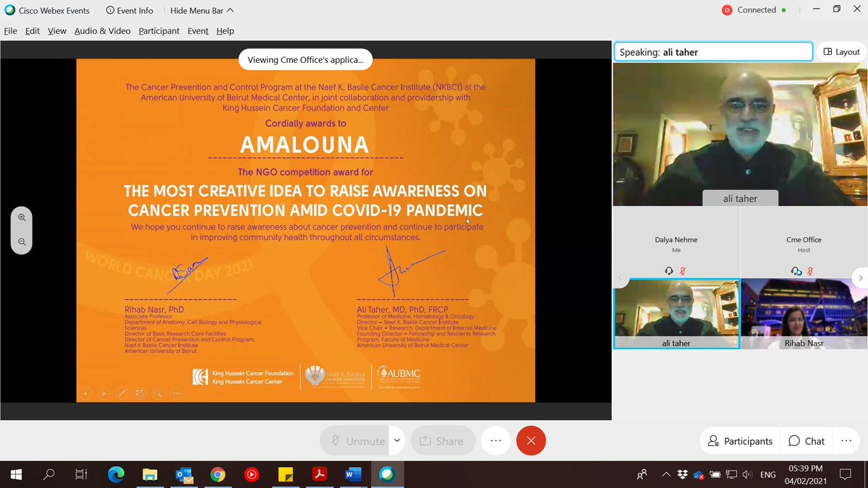Zoom in on the shared content

[22, 218]
